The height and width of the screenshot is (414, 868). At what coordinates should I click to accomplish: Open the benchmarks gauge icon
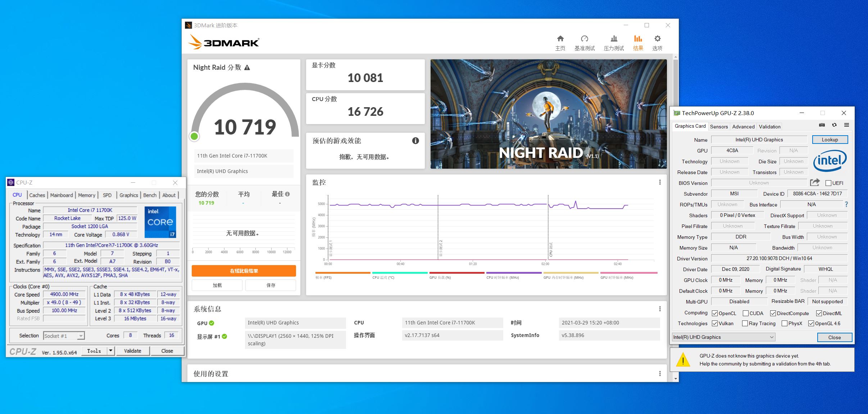click(x=584, y=39)
